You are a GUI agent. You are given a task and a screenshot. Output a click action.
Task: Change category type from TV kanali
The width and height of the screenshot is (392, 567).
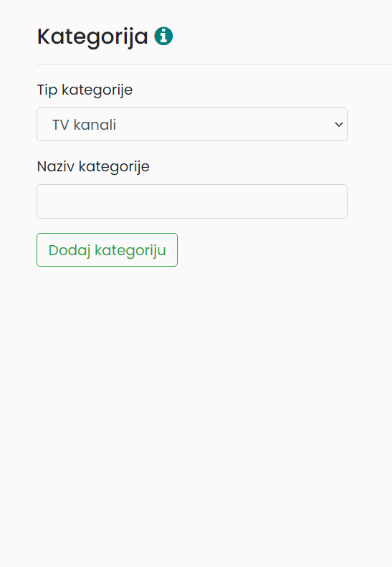click(192, 125)
